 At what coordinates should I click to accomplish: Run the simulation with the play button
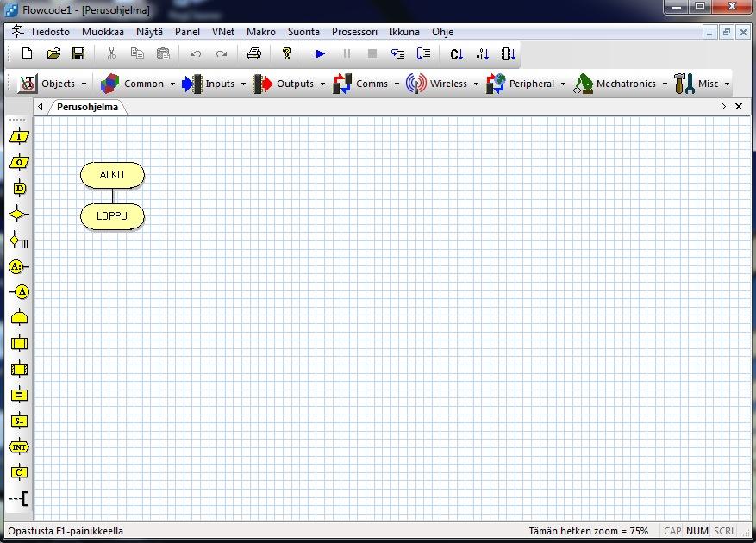pos(320,54)
